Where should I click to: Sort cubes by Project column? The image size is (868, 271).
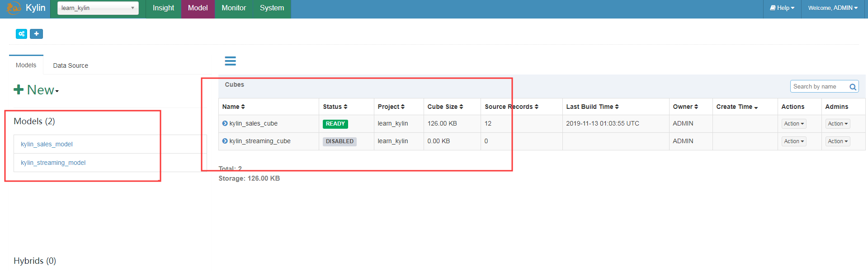pos(391,107)
